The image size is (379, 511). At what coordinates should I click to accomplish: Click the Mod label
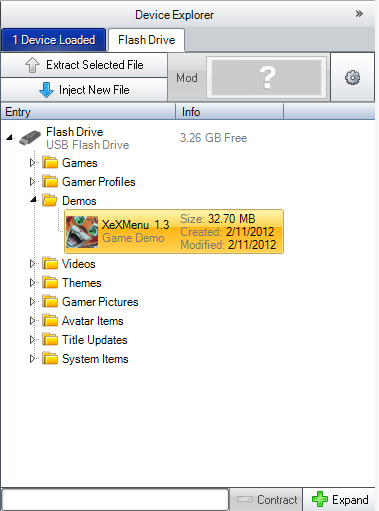tap(187, 78)
